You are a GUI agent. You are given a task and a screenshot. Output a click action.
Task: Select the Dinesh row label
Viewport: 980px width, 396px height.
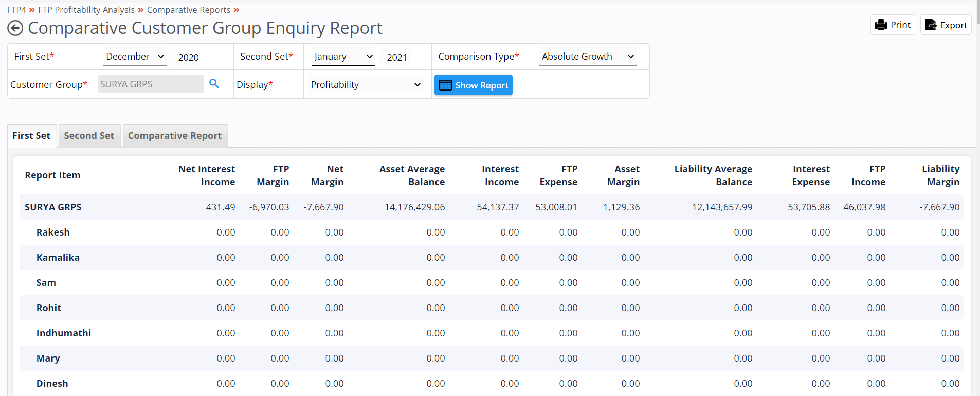click(x=52, y=384)
